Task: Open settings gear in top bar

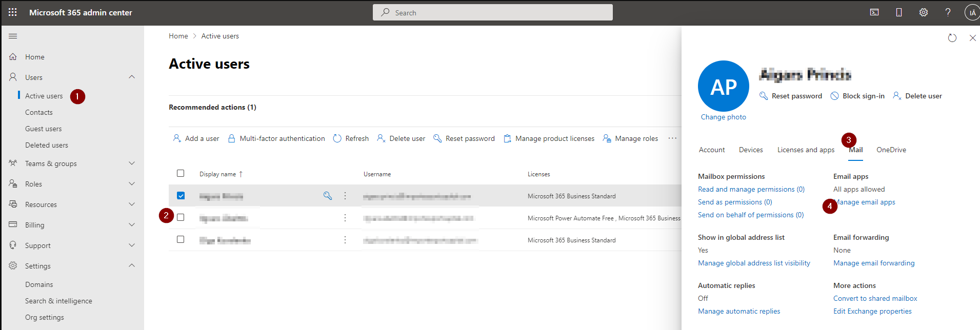Action: click(x=923, y=12)
